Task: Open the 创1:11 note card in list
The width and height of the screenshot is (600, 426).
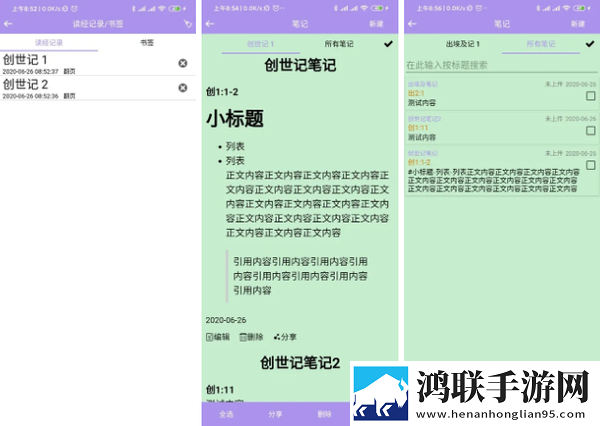Action: [x=502, y=128]
